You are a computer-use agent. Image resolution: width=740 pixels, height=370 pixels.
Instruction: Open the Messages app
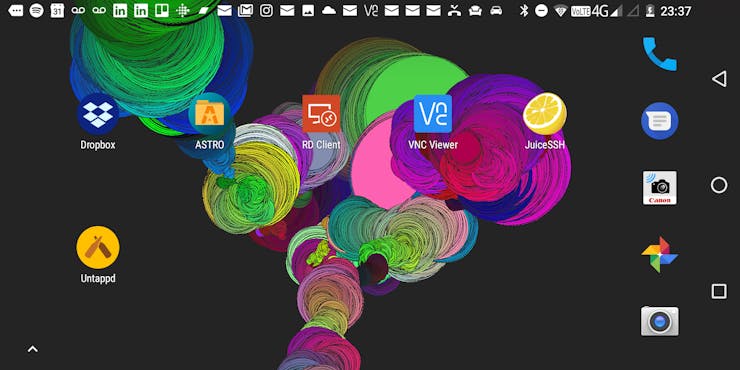click(x=660, y=121)
